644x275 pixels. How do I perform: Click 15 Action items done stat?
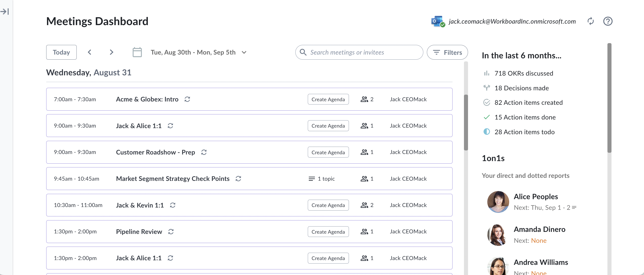coord(519,117)
